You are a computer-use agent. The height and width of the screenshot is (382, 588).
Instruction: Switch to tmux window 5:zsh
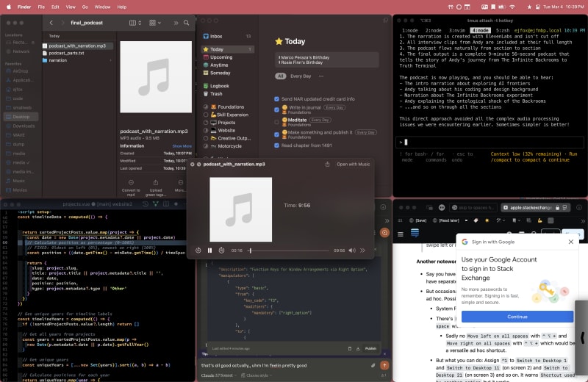(503, 30)
